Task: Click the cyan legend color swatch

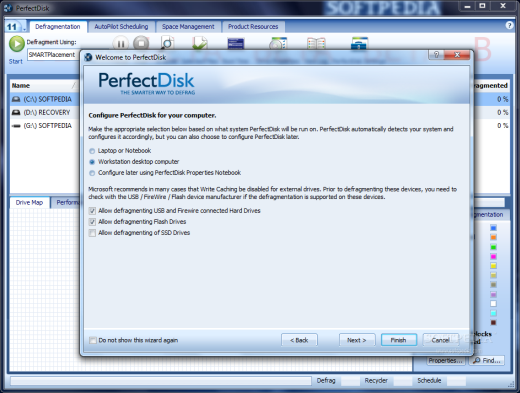Action: [x=493, y=313]
